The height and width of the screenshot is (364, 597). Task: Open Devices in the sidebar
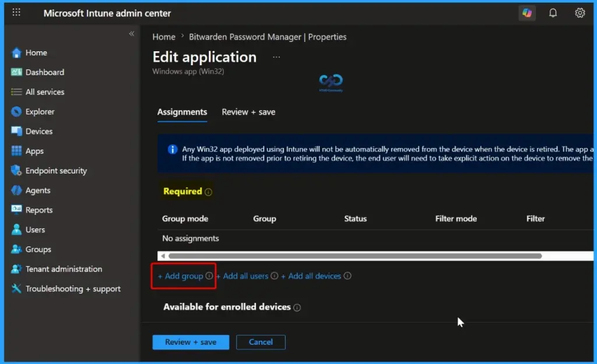(39, 131)
